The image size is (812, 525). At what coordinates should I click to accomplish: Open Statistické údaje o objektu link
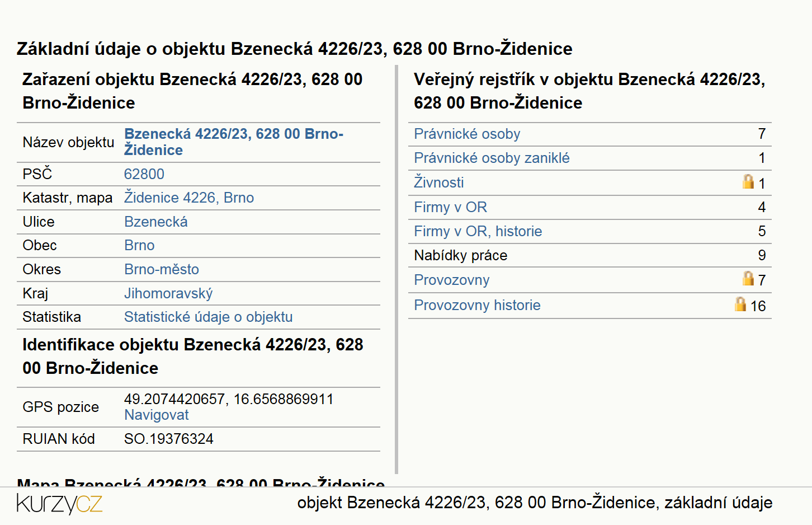pyautogui.click(x=208, y=317)
